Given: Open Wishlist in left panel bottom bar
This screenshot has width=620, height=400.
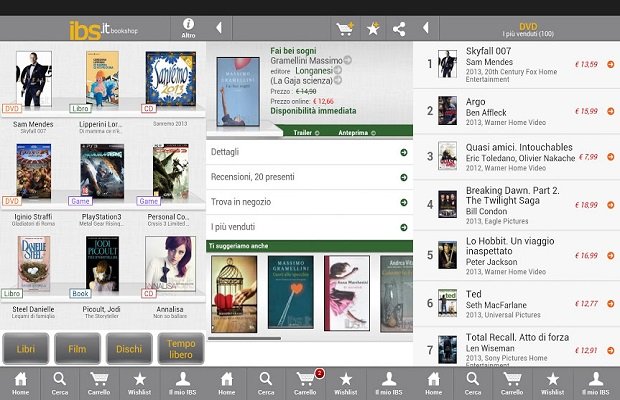Looking at the screenshot, I should (x=140, y=383).
